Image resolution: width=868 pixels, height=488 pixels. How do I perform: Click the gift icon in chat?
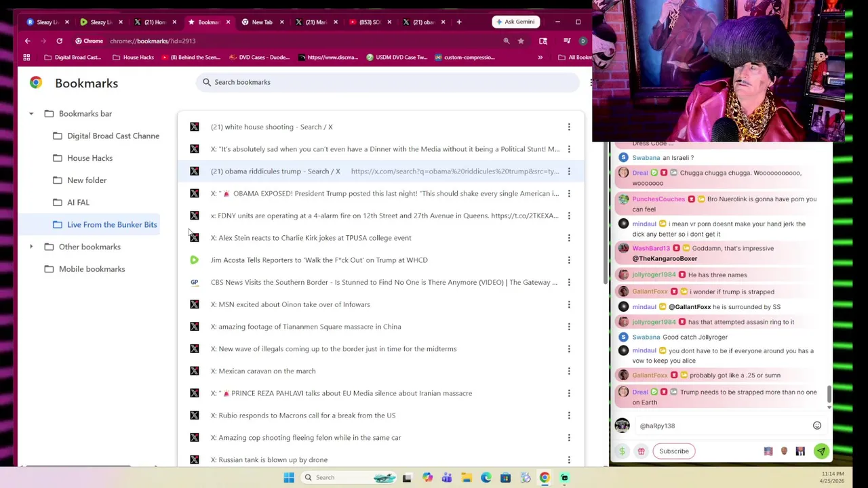pyautogui.click(x=641, y=451)
